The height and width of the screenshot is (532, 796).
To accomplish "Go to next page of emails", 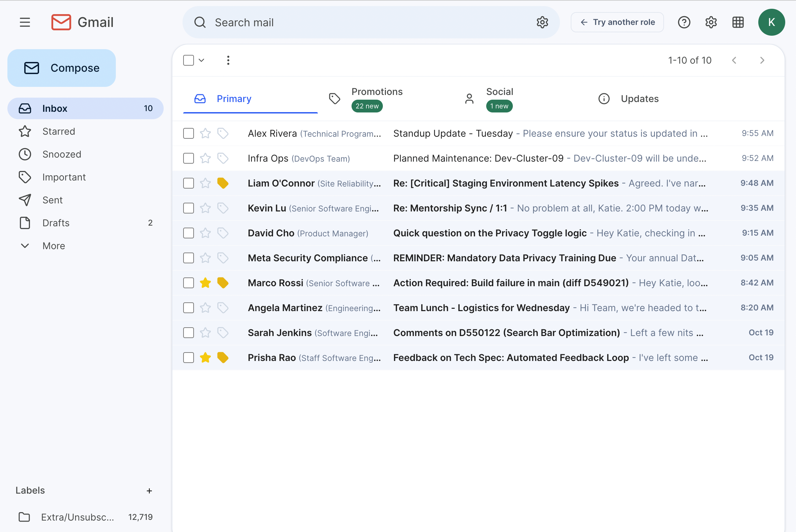I will coord(762,60).
